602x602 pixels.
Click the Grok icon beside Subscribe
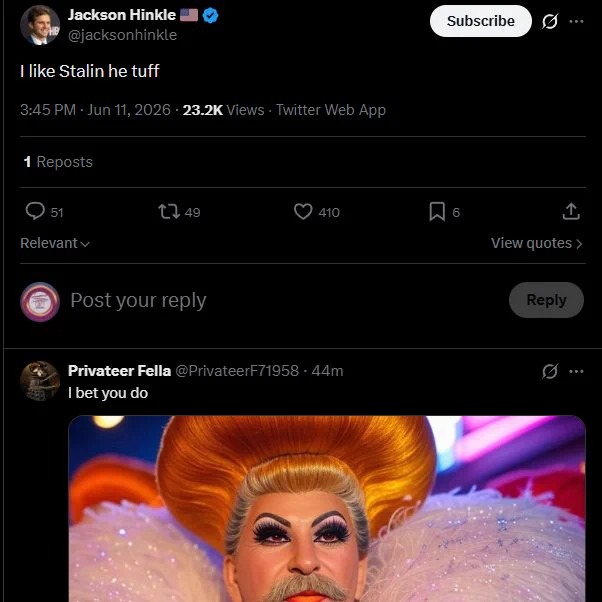point(550,21)
